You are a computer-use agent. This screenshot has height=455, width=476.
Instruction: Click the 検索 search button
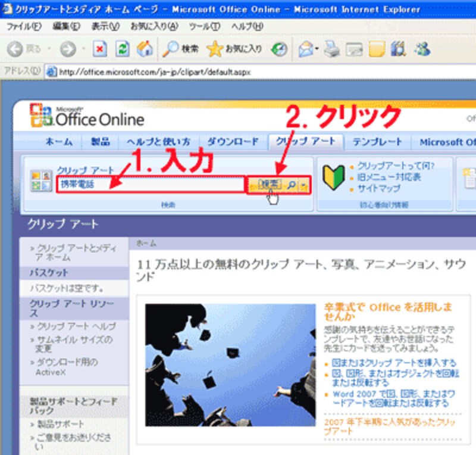tap(269, 185)
